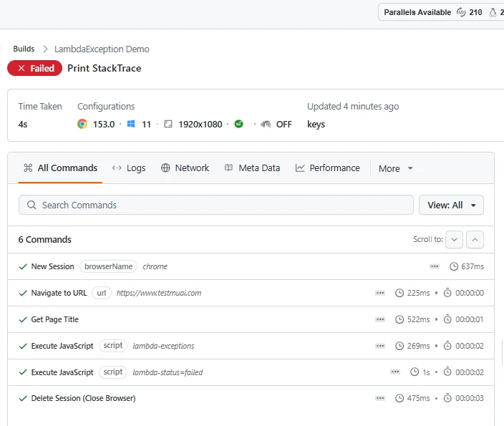Screen dimensions: 504x426
Task: Click the Failed status badge
Action: click(x=34, y=68)
